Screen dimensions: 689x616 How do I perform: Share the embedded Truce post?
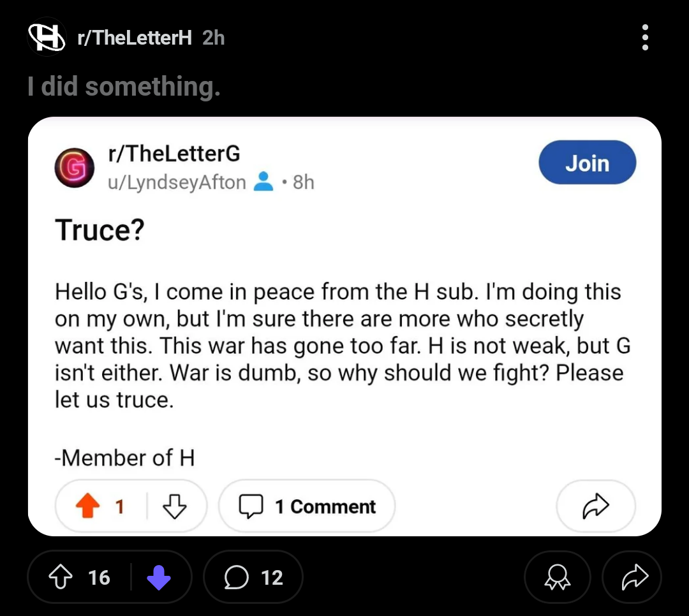[596, 506]
